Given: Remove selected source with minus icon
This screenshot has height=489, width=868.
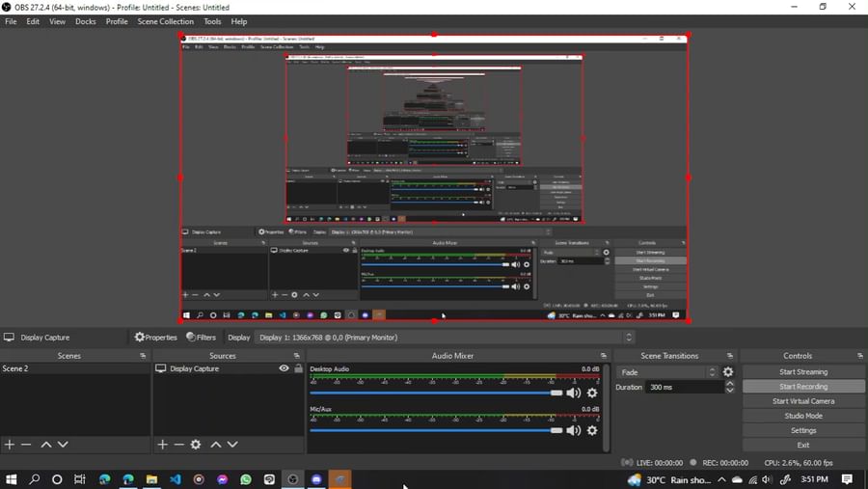Looking at the screenshot, I should 178,445.
